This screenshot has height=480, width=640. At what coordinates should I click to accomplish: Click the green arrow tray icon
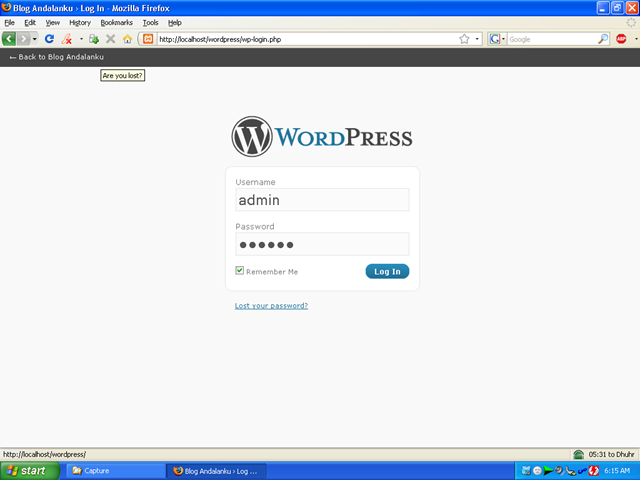[549, 471]
